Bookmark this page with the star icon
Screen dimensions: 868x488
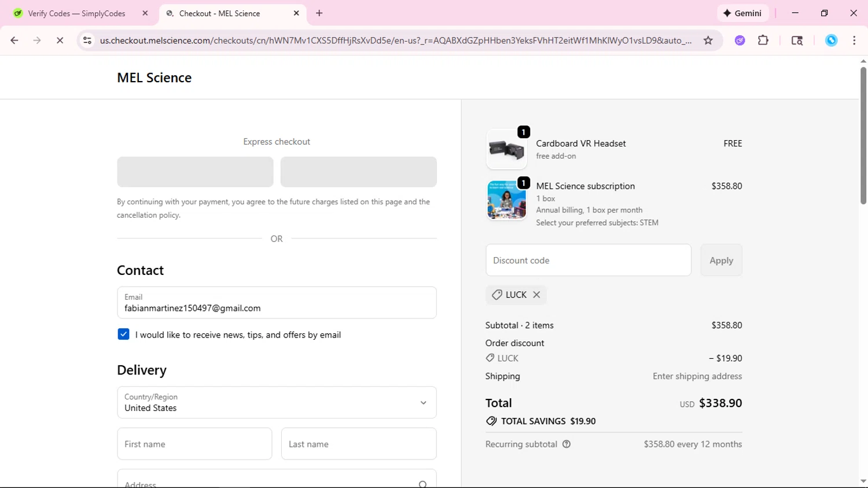tap(708, 41)
